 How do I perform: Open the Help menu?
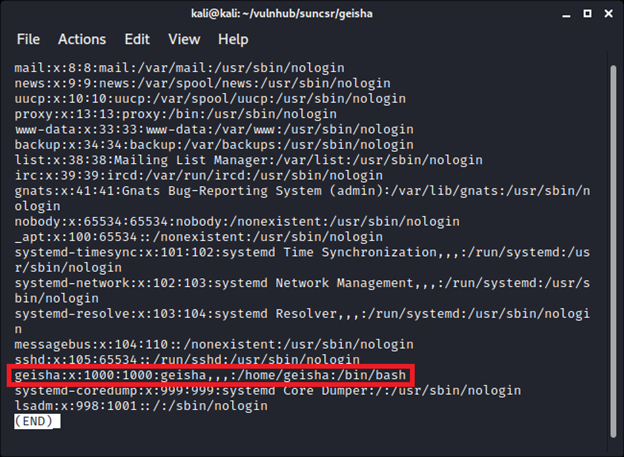(x=233, y=39)
